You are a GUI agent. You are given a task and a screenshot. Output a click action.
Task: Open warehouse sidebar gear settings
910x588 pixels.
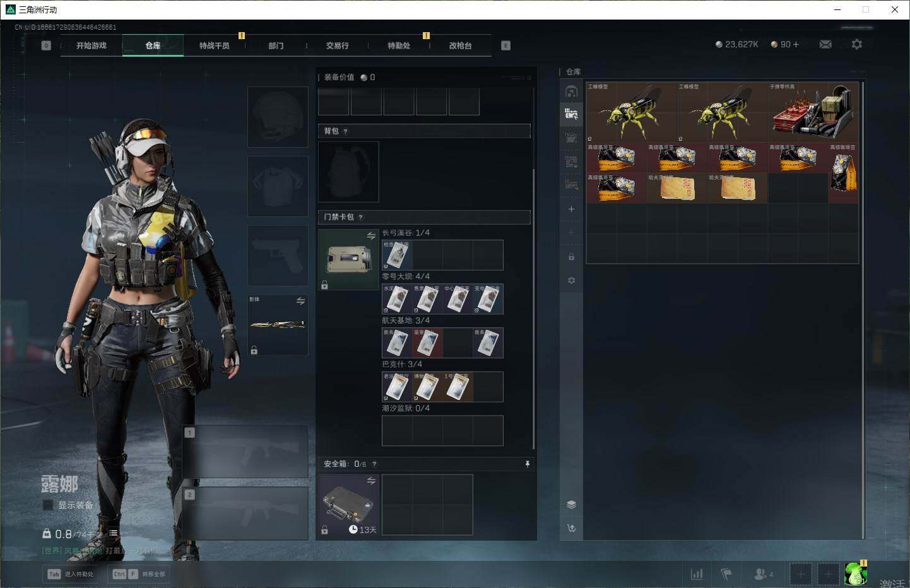click(571, 280)
